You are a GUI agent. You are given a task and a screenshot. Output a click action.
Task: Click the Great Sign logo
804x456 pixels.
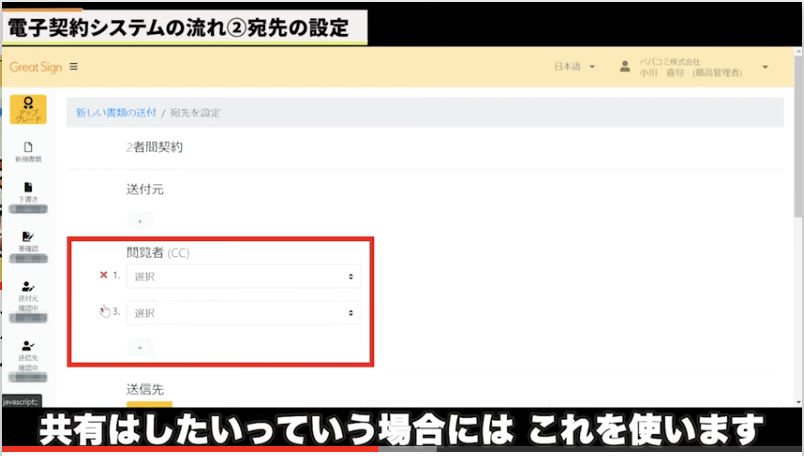pyautogui.click(x=36, y=67)
